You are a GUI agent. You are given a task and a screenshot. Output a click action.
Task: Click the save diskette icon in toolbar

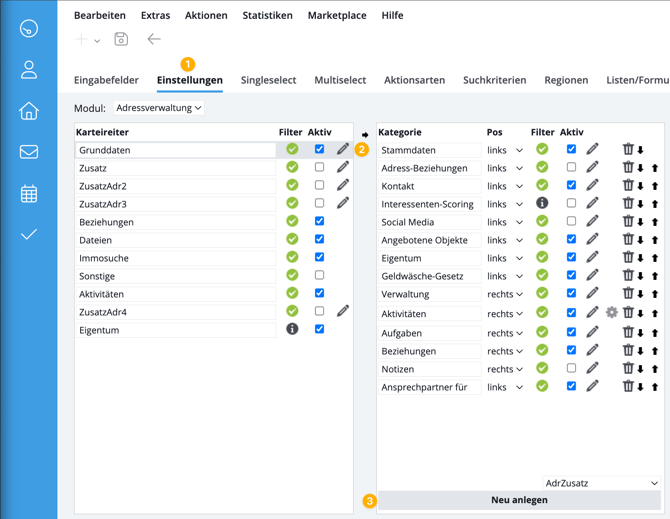121,40
